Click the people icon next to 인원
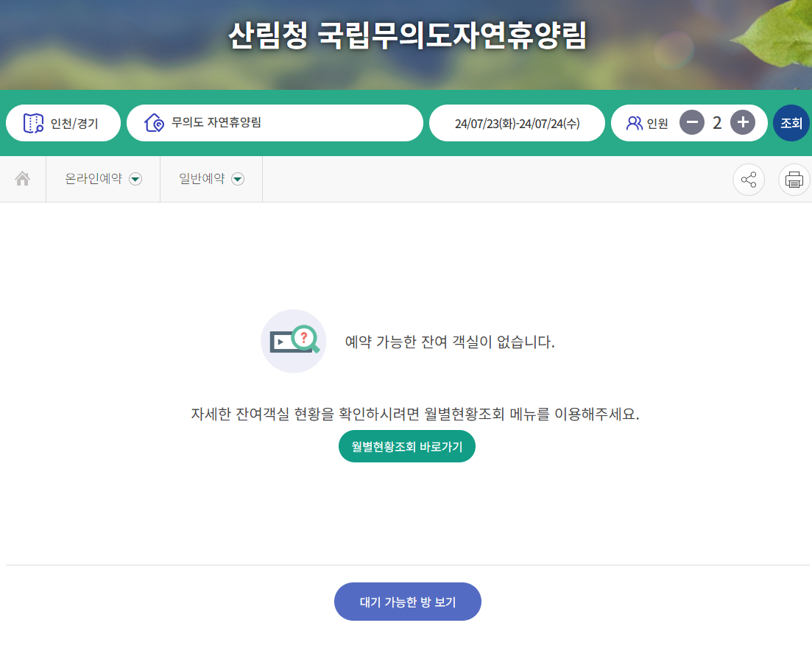Viewport: 812px width, 645px height. 635,123
